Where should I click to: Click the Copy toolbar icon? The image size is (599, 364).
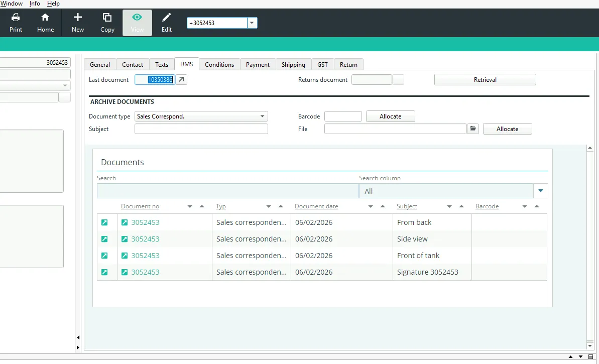tap(107, 23)
